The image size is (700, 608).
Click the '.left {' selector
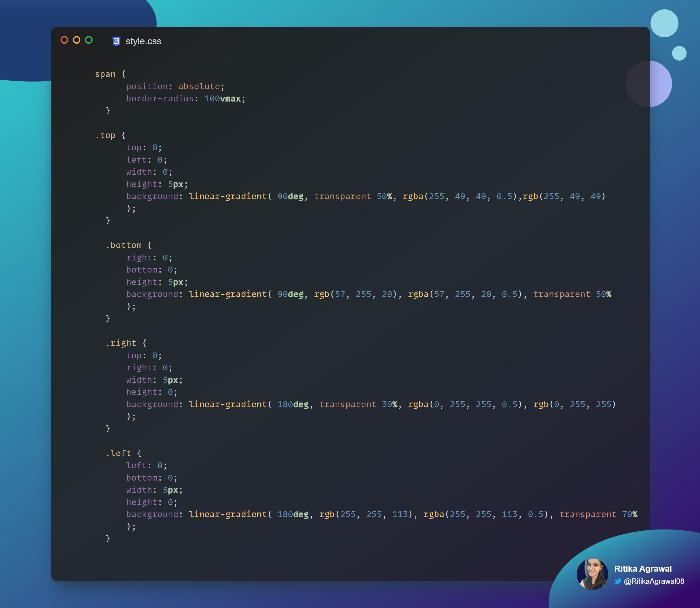coord(123,453)
